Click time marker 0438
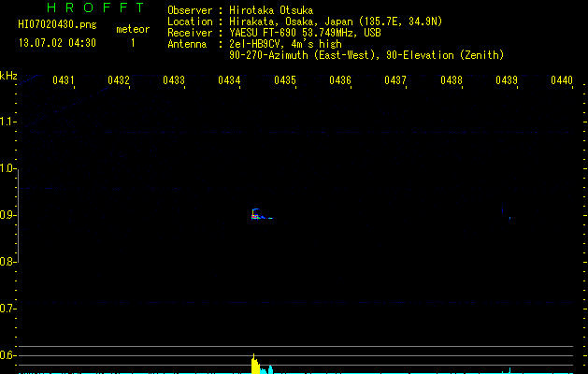Screen dimensions: 588x374 click(452, 80)
